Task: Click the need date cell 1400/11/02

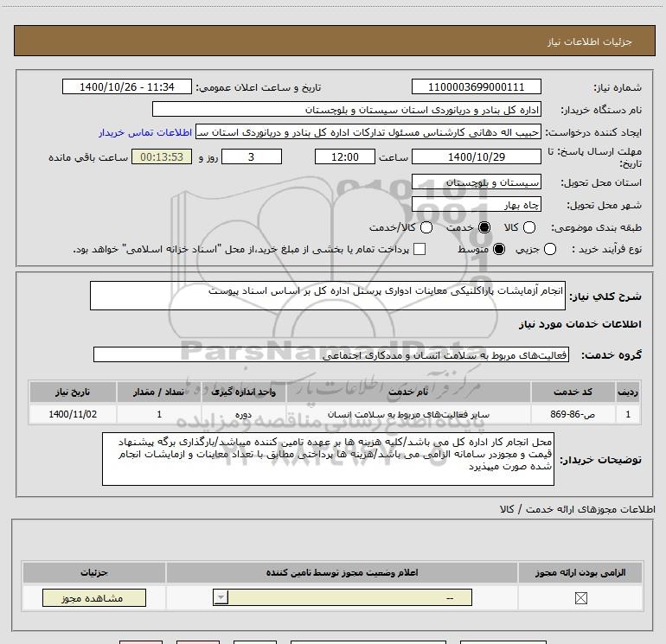Action: click(73, 414)
